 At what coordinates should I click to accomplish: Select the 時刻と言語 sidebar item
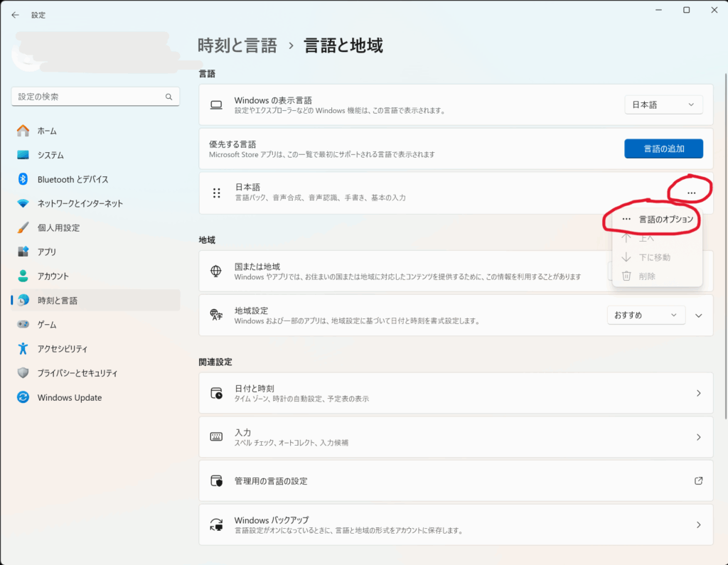(x=95, y=301)
